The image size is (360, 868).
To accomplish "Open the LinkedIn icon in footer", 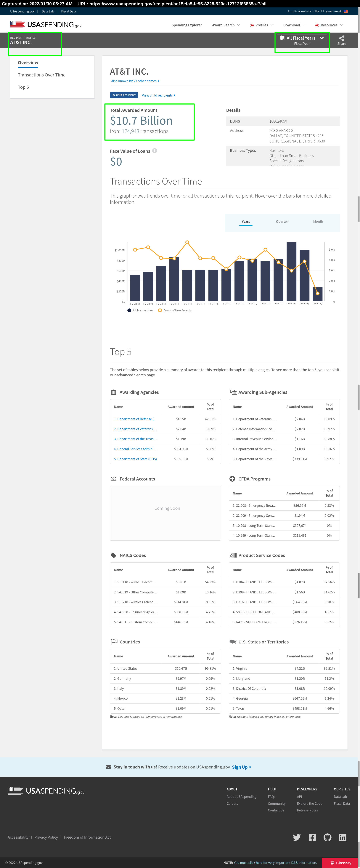I will coord(343,837).
